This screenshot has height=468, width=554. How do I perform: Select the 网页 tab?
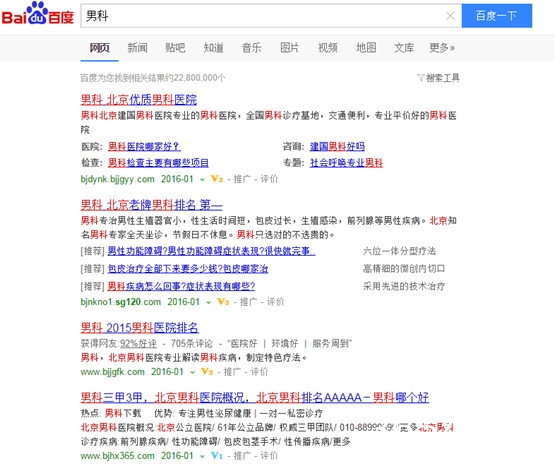99,48
